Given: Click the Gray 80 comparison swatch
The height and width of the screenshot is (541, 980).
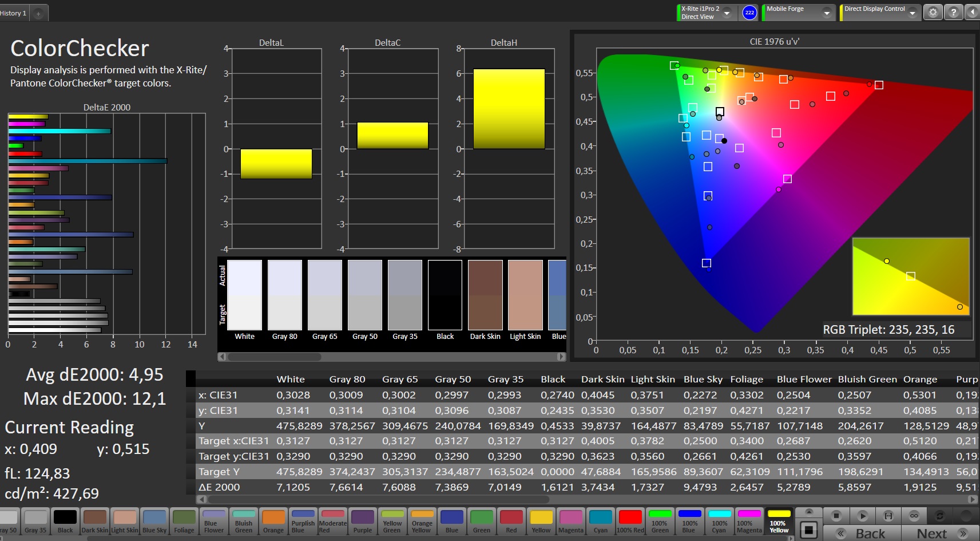Looking at the screenshot, I should tap(285, 295).
